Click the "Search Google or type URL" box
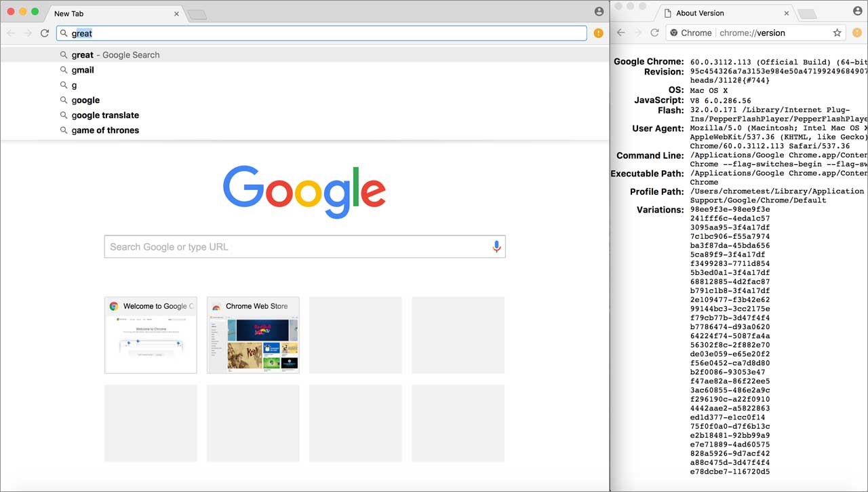The height and width of the screenshot is (492, 868). pos(304,247)
